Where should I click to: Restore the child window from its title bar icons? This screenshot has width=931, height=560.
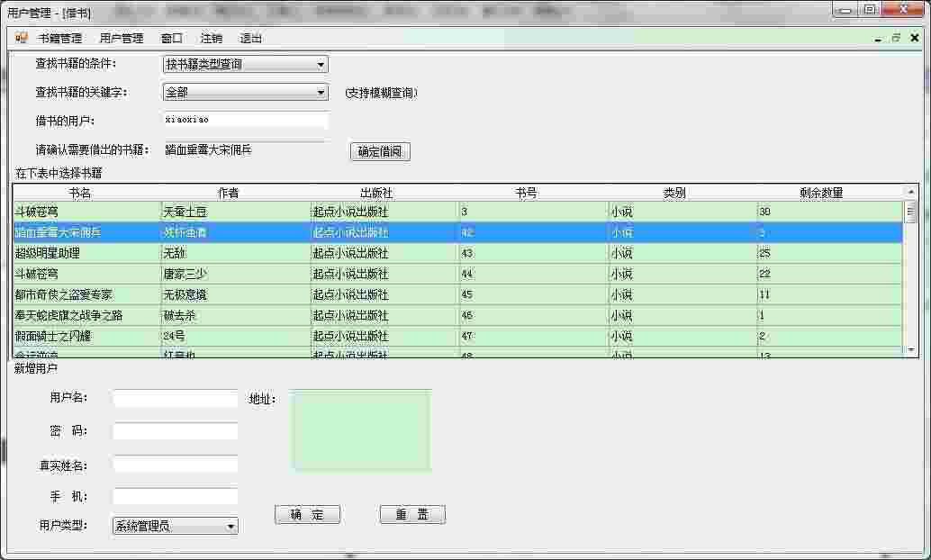[894, 40]
